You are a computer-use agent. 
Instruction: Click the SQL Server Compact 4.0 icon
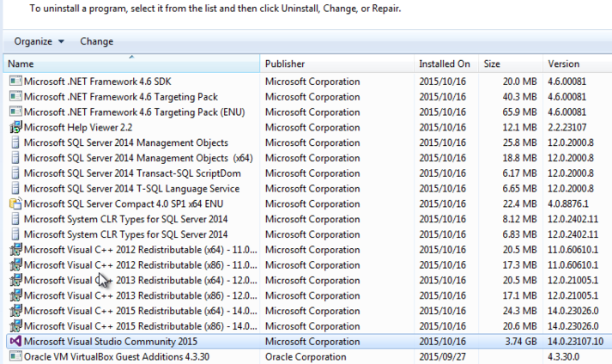pyautogui.click(x=15, y=203)
